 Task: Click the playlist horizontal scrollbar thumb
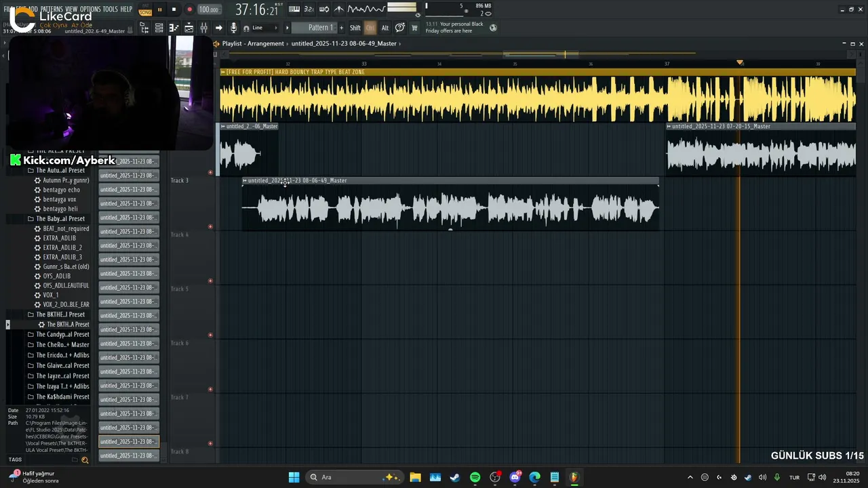pyautogui.click(x=540, y=54)
